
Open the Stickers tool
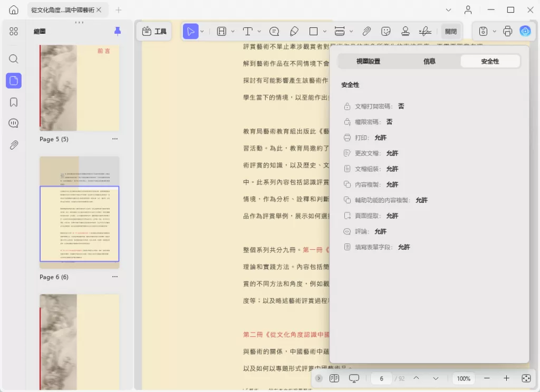(386, 31)
